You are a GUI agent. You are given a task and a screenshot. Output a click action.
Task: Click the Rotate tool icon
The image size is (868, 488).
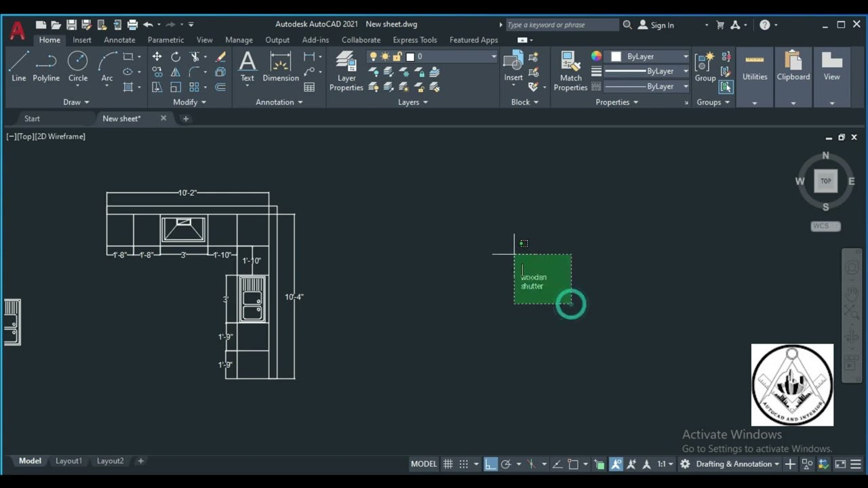pos(176,57)
